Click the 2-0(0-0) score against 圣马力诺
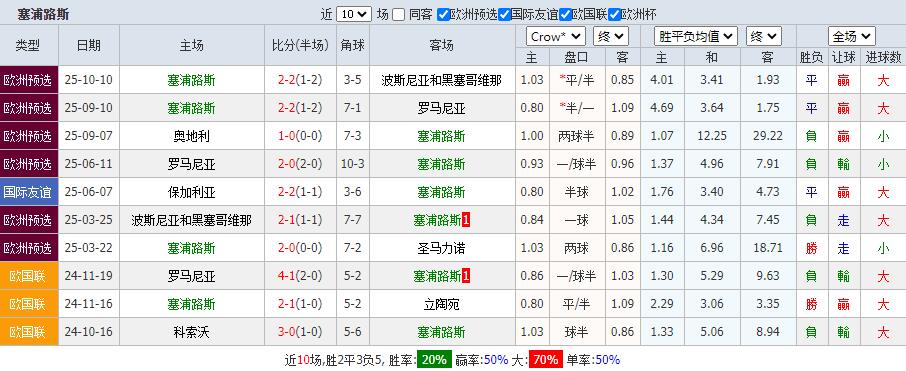 tap(300, 248)
